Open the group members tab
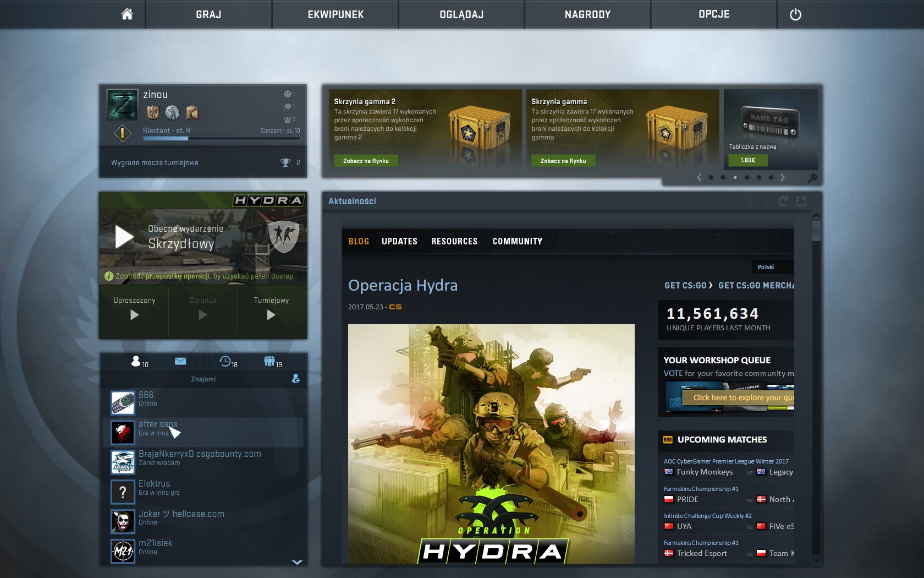This screenshot has height=578, width=924. pyautogui.click(x=273, y=362)
